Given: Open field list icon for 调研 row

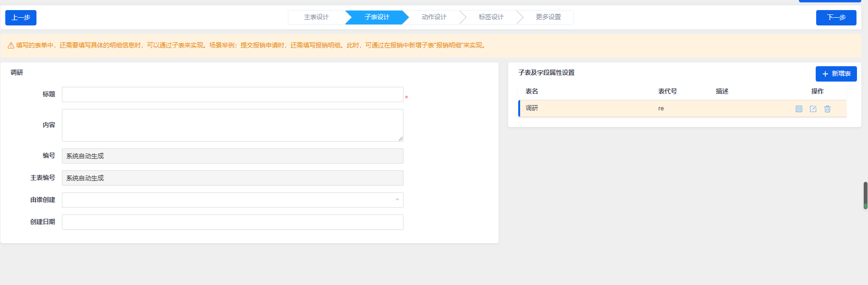Looking at the screenshot, I should pos(799,109).
